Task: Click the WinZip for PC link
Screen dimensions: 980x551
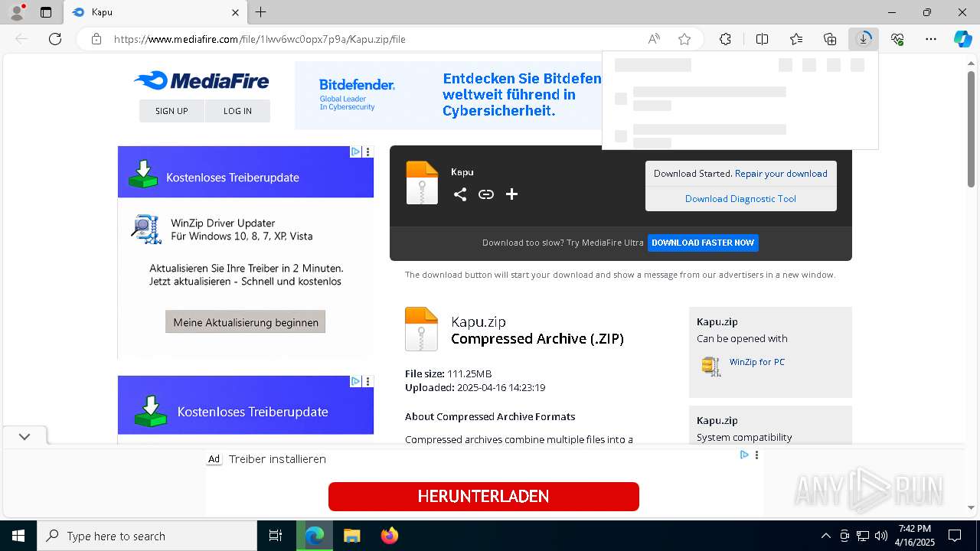Action: (757, 362)
